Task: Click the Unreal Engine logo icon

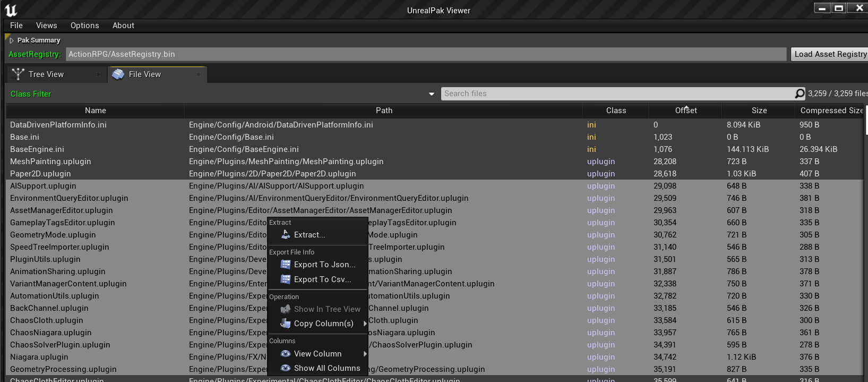Action: click(11, 10)
